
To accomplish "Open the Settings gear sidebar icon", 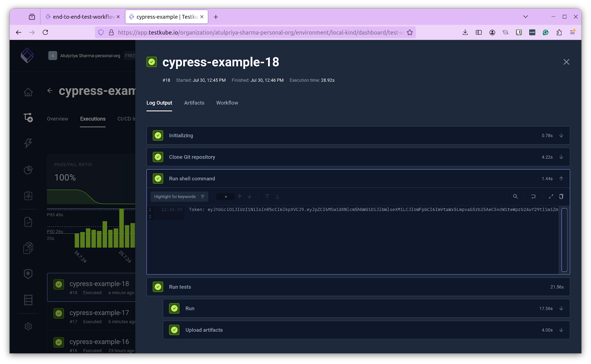I will pyautogui.click(x=28, y=326).
